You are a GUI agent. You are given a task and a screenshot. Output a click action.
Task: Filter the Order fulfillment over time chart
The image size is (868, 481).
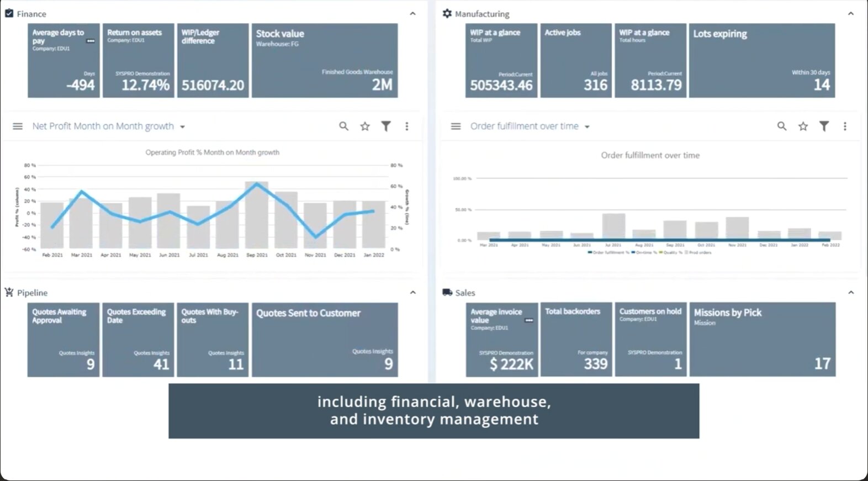824,126
